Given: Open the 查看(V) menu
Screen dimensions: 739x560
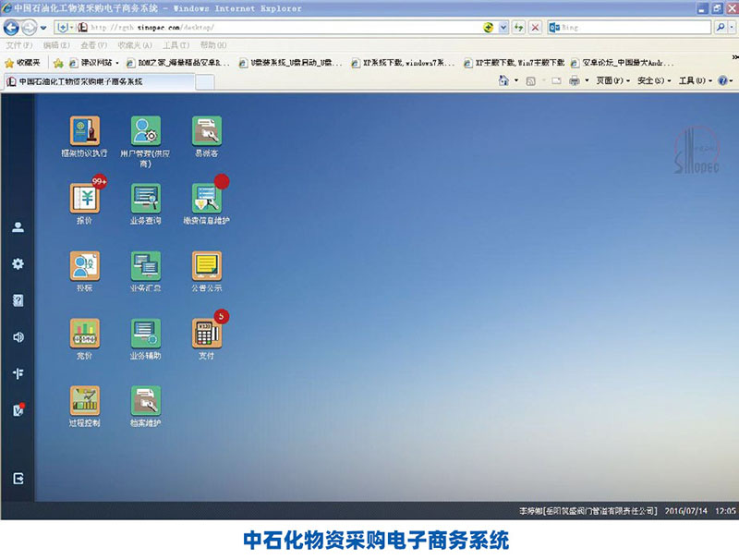Looking at the screenshot, I should (88, 45).
